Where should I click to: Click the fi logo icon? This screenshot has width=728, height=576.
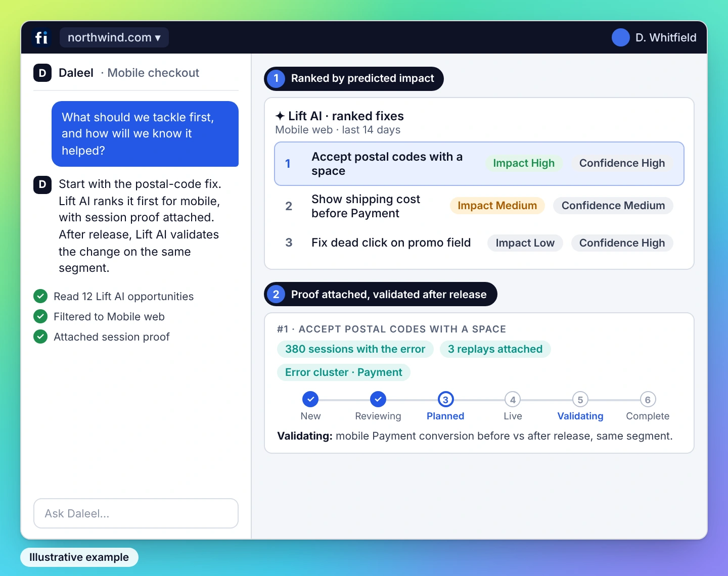[x=41, y=37]
